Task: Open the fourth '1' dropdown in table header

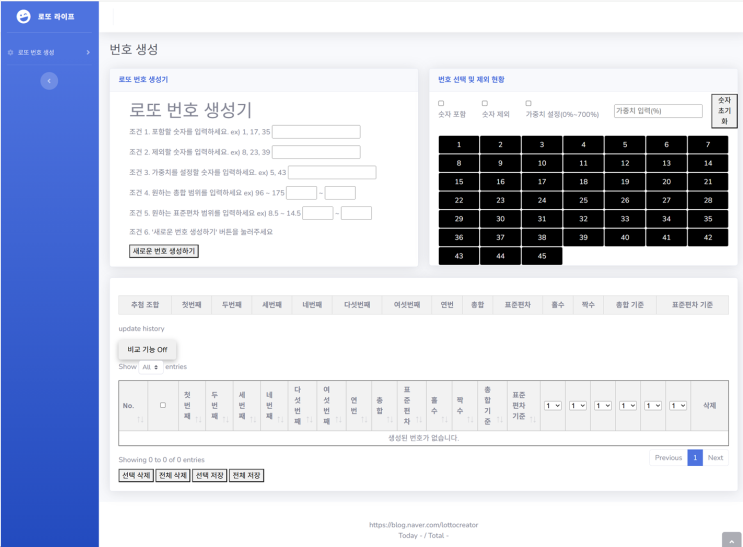Action: [x=628, y=406]
